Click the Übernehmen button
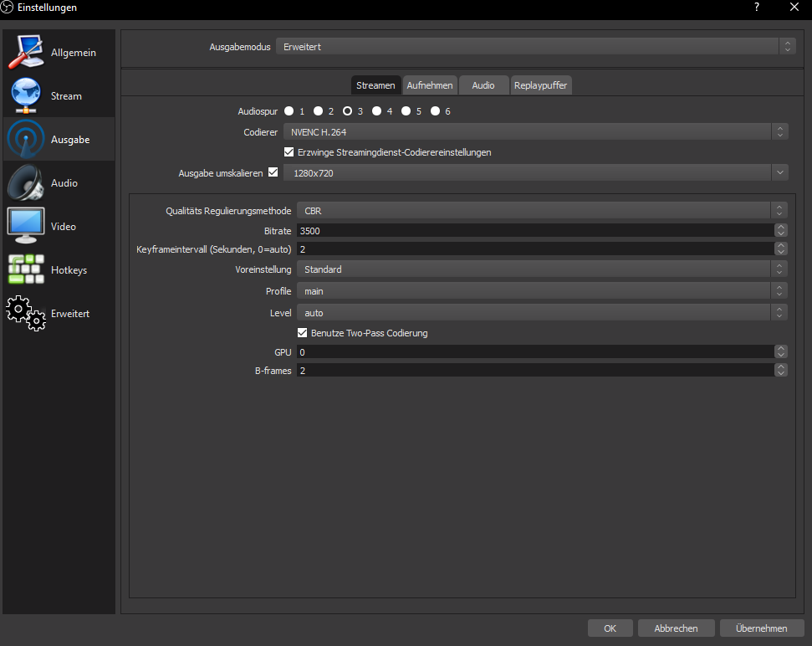 [761, 628]
